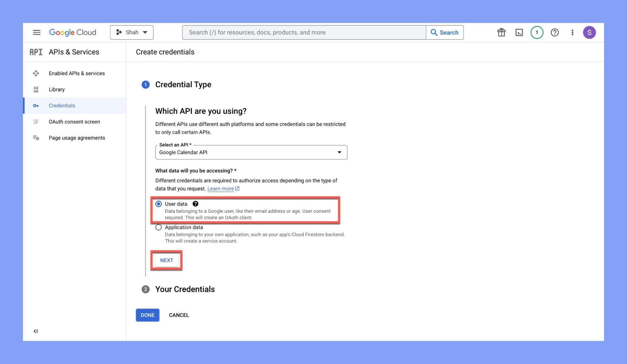
Task: Open the project selector Shah dropdown
Action: coord(131,32)
